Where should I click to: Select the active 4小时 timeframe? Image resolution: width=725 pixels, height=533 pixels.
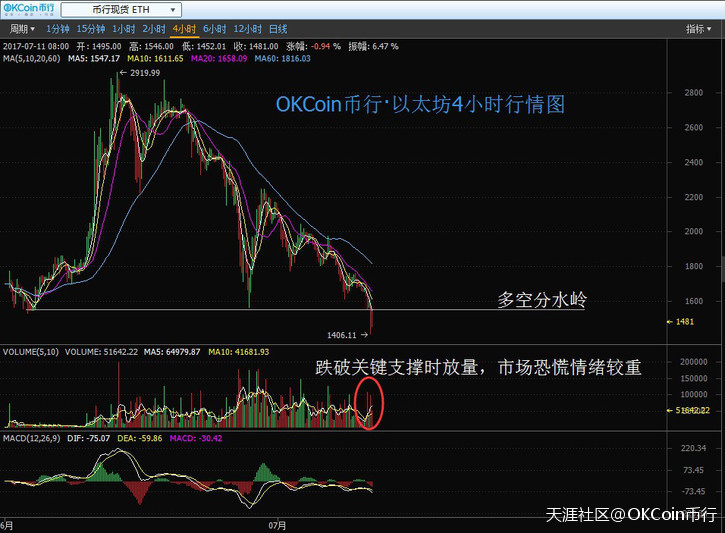tap(184, 30)
